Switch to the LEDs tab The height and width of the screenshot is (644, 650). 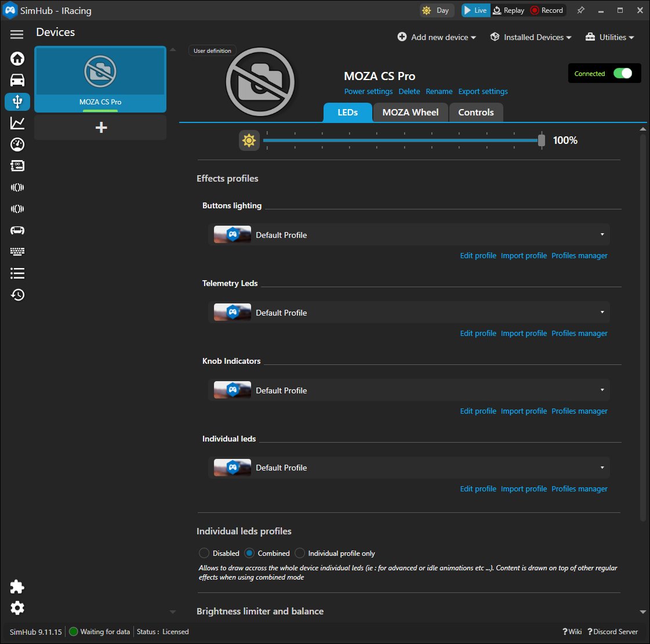coord(347,113)
